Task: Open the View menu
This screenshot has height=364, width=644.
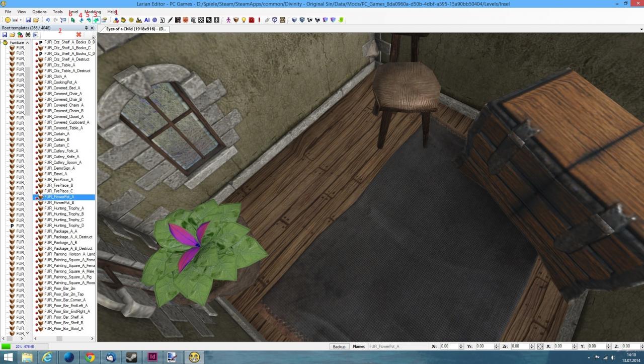Action: tap(22, 12)
